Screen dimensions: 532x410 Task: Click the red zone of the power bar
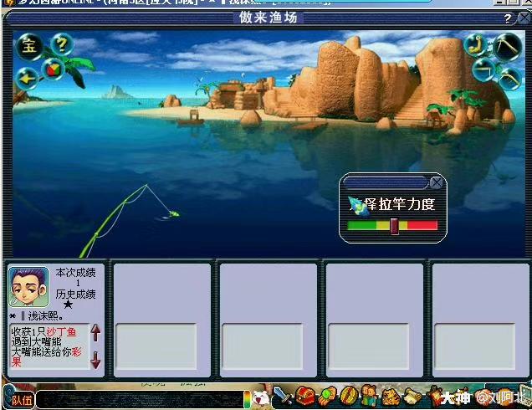tap(422, 225)
